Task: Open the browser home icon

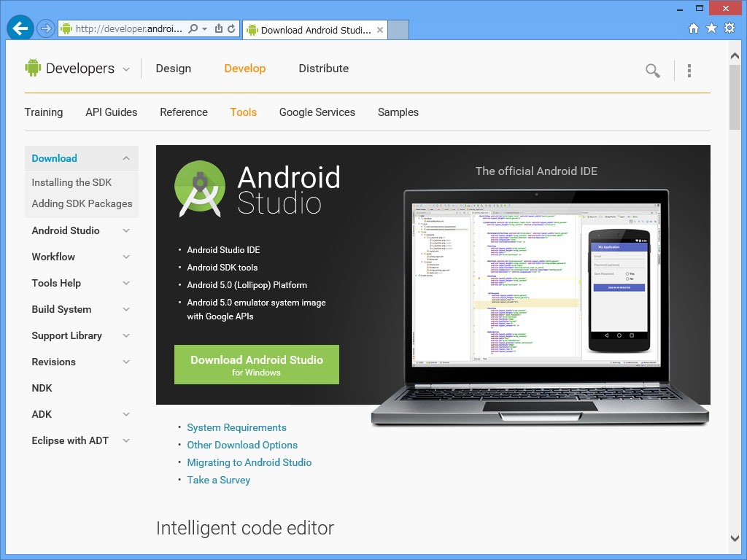Action: tap(694, 28)
